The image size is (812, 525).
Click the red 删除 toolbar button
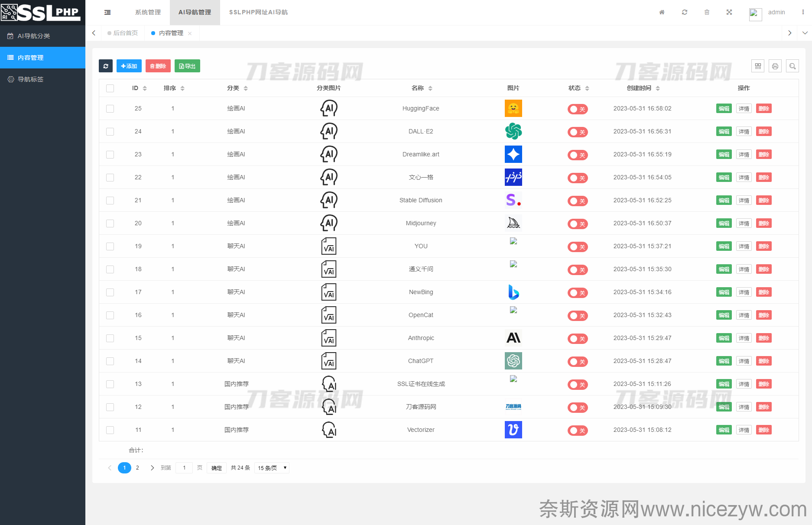click(158, 66)
